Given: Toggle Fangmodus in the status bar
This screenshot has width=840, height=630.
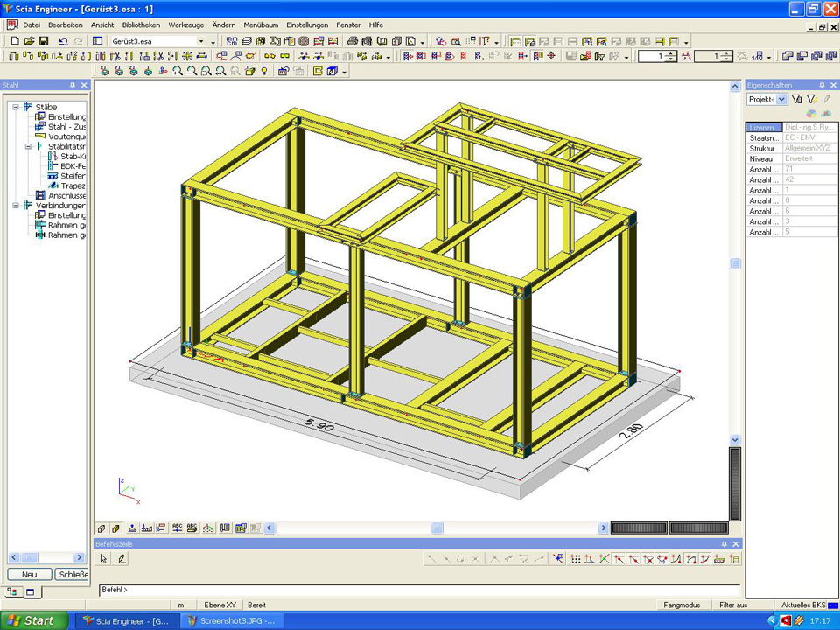Looking at the screenshot, I should click(x=682, y=605).
